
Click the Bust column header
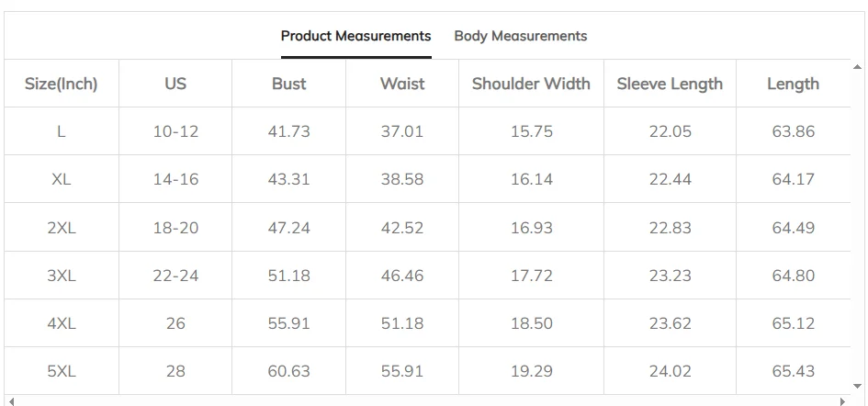click(288, 84)
